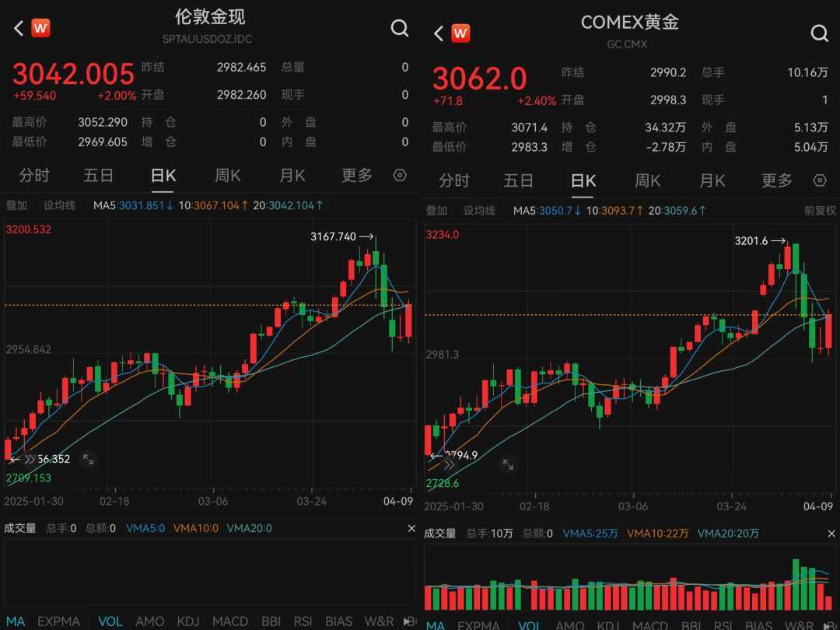Screen dimensions: 840x630
Task: Click 设均线 in 伦敦金现 chart
Action: click(59, 205)
